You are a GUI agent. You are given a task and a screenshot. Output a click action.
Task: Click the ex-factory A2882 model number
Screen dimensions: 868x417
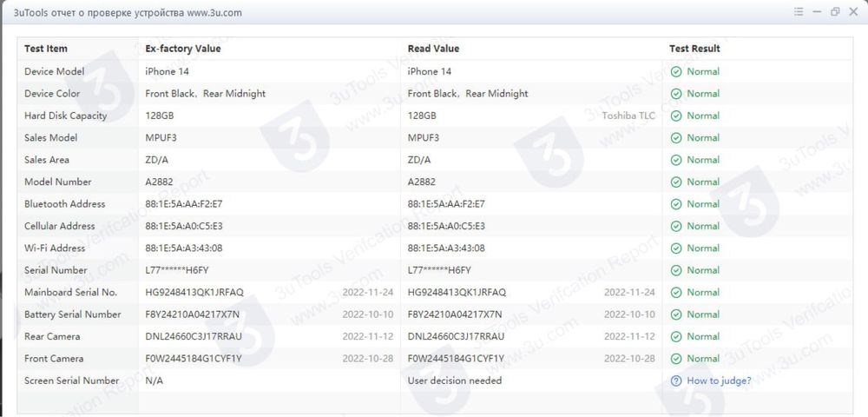coord(160,182)
